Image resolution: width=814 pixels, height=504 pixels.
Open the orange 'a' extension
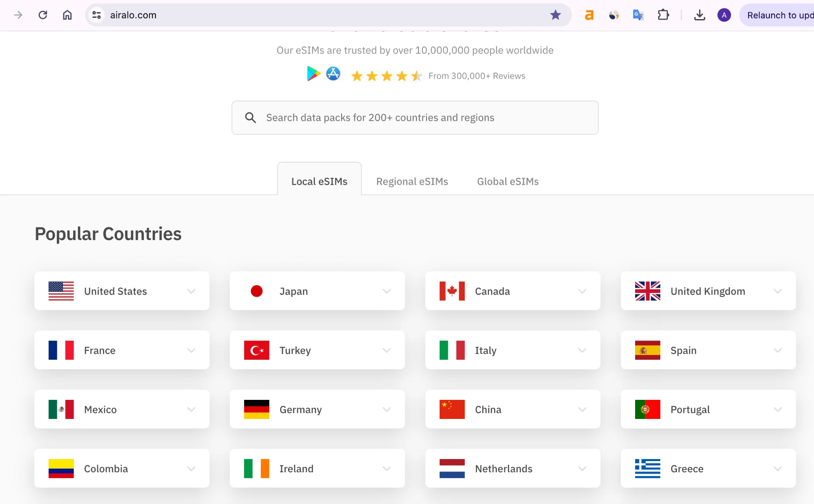click(589, 15)
